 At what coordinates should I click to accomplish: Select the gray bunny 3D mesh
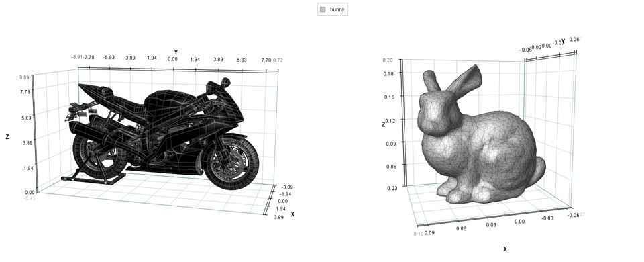[x=482, y=134]
